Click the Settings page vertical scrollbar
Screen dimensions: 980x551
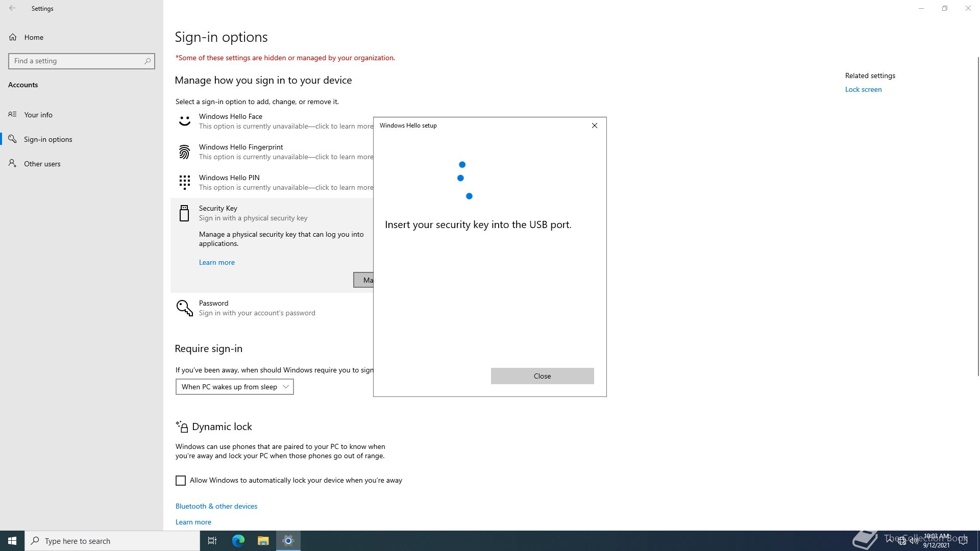978,217
